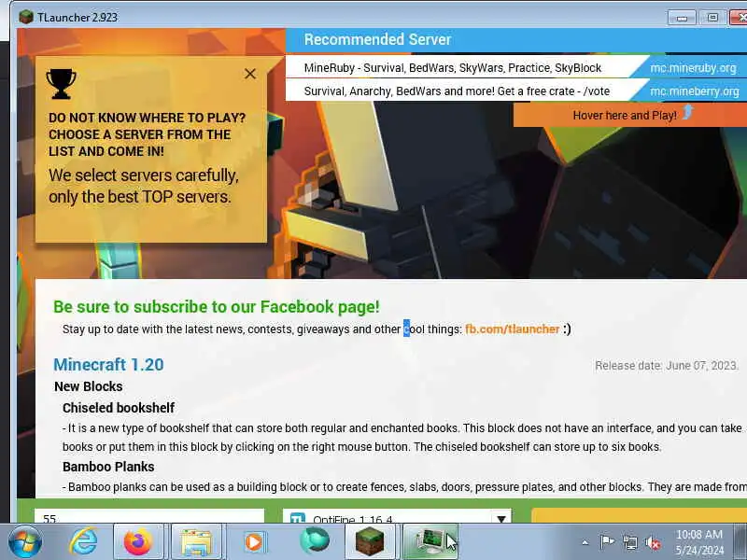Open Windows Explorer folder in taskbar
This screenshot has height=560, width=747.
coord(196,541)
